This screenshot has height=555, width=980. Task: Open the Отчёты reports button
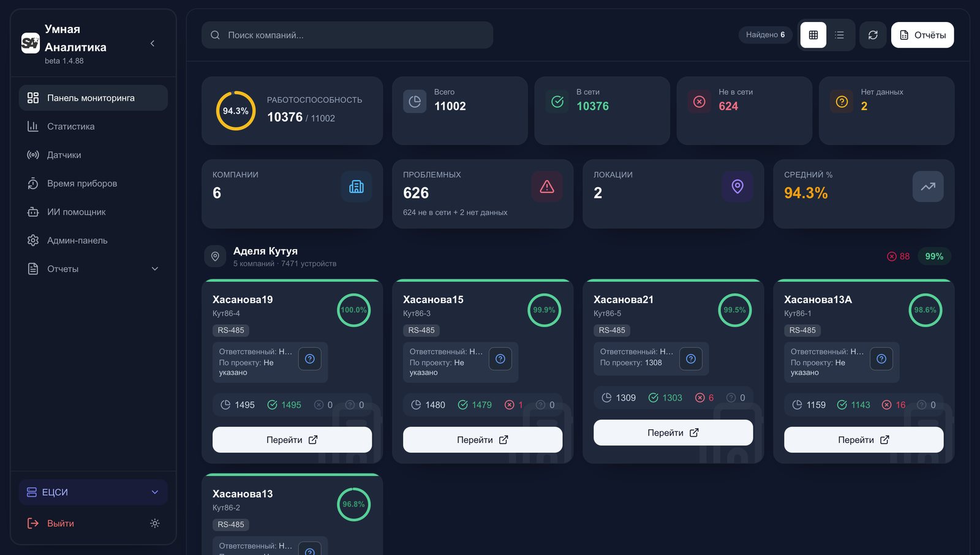(922, 35)
